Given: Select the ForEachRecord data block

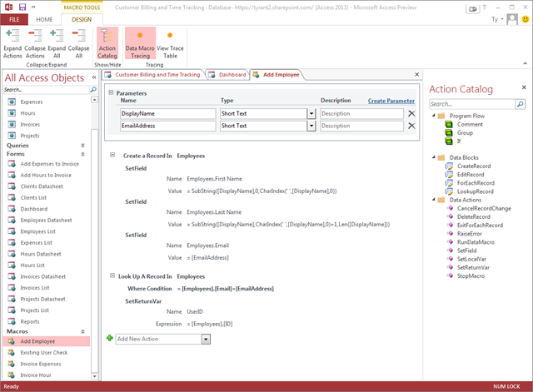Looking at the screenshot, I should click(476, 183).
